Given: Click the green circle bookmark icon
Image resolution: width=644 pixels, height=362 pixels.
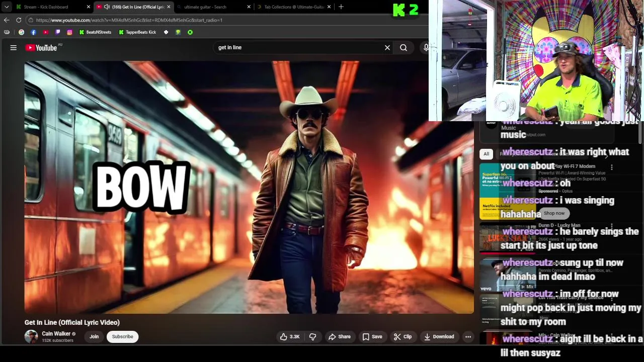Looking at the screenshot, I should tap(190, 32).
